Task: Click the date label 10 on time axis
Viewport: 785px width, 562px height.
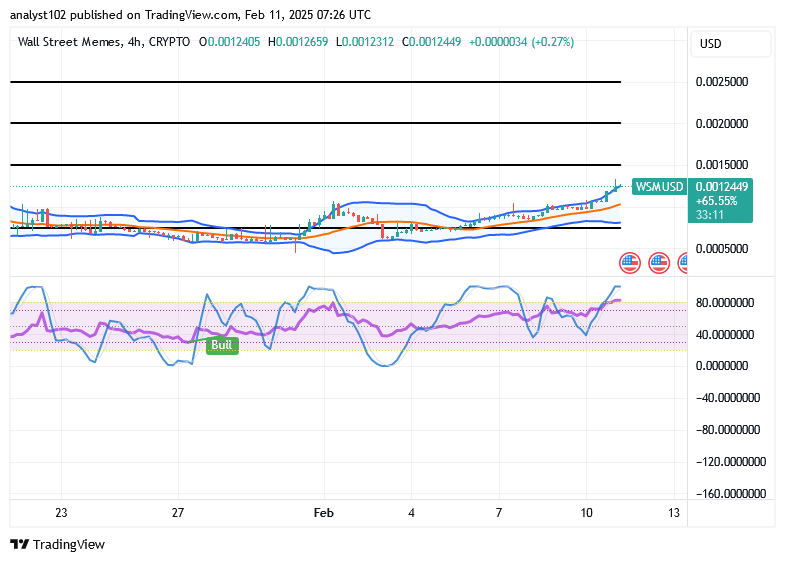Action: 586,513
